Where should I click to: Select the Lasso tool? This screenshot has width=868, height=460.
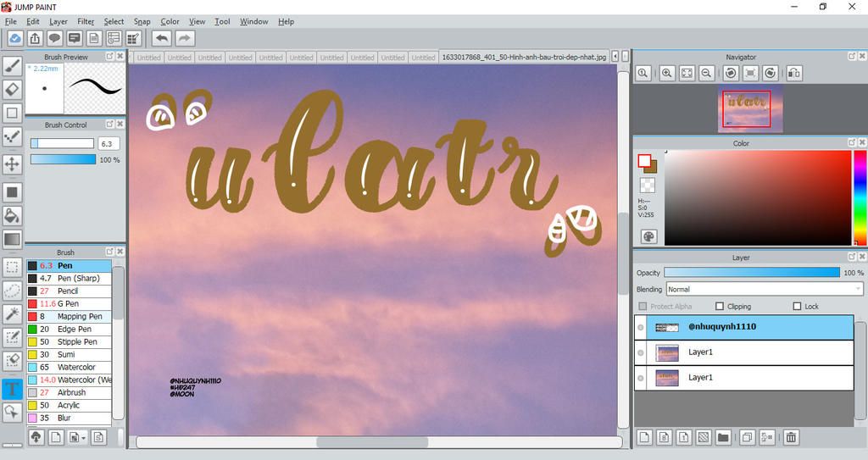pos(12,291)
